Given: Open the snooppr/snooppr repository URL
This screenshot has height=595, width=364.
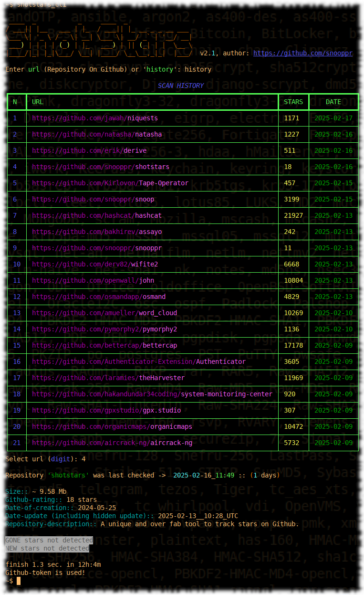Looking at the screenshot, I should [96, 248].
